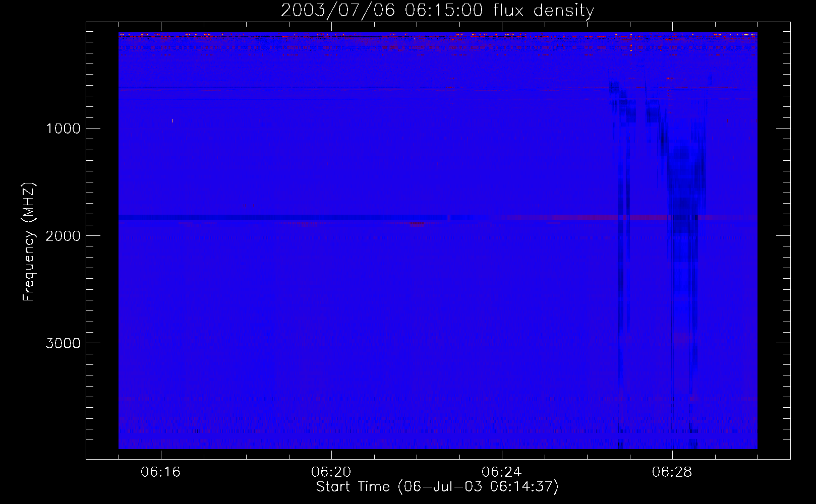The height and width of the screenshot is (504, 816).
Task: Click the 3000 frequency tick label
Action: tap(63, 343)
